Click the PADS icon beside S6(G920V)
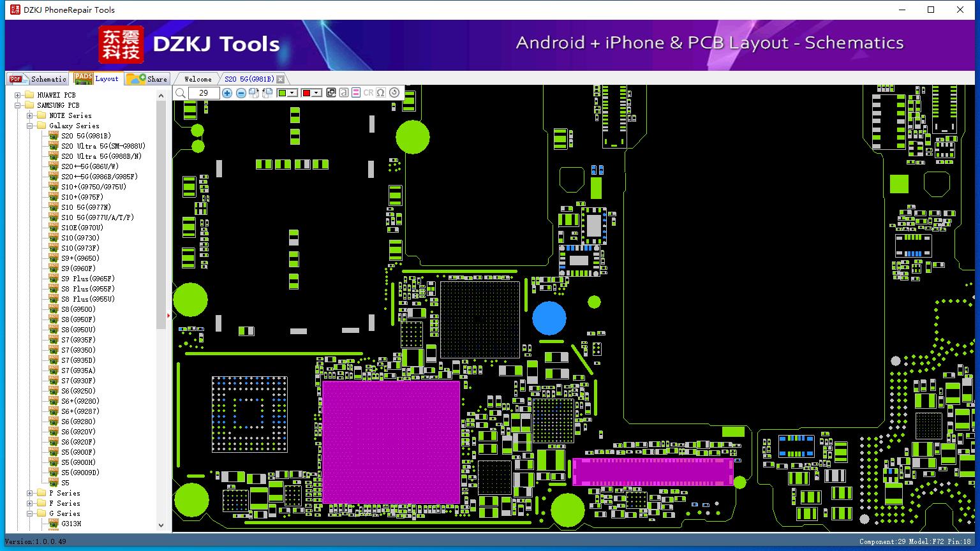The width and height of the screenshot is (980, 551). 54,432
